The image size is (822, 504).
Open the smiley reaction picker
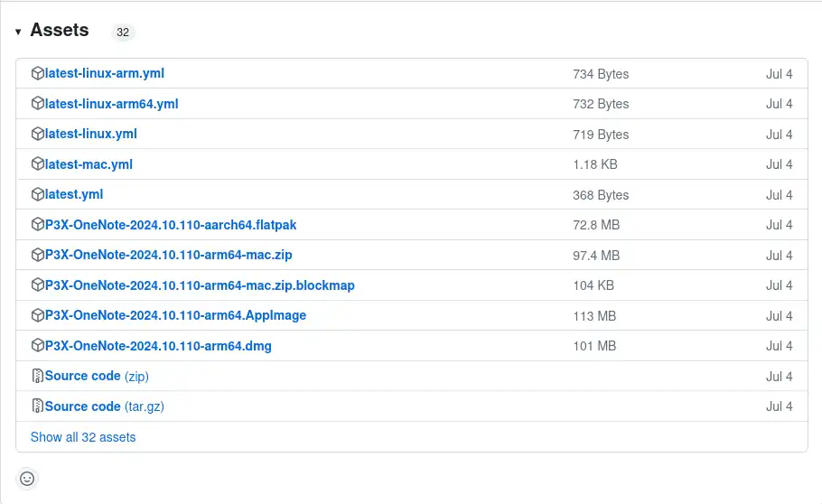click(27, 479)
